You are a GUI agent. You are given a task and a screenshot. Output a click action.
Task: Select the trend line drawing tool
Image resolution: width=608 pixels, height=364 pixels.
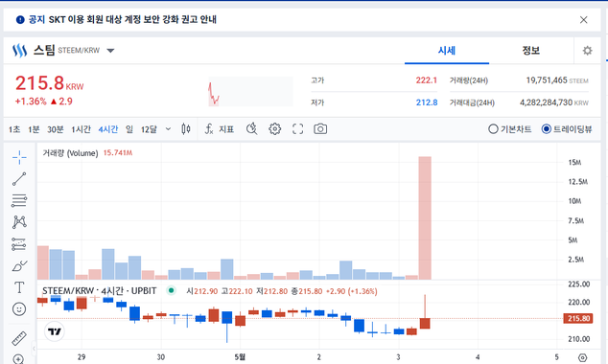click(x=19, y=179)
